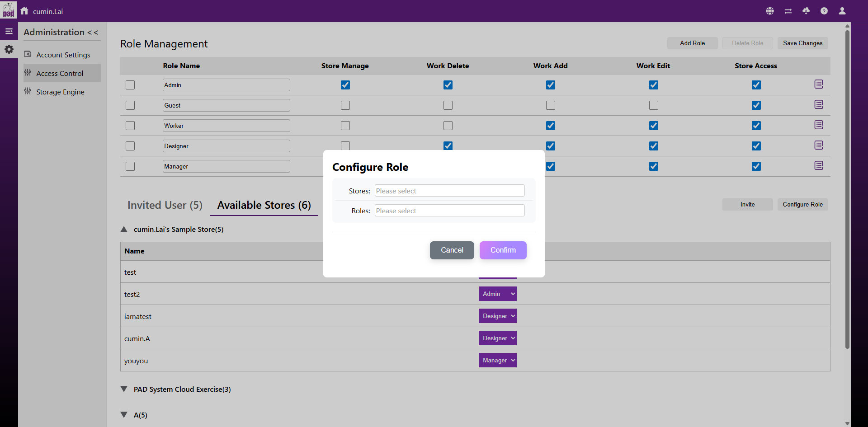Click the settings gear icon in sidebar
The height and width of the screenshot is (427, 868).
9,49
